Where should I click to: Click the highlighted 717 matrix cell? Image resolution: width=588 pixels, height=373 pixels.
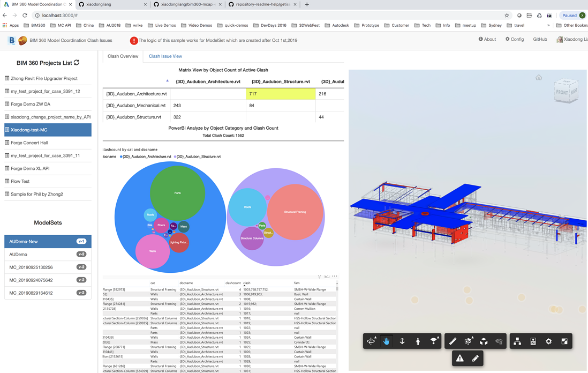281,94
